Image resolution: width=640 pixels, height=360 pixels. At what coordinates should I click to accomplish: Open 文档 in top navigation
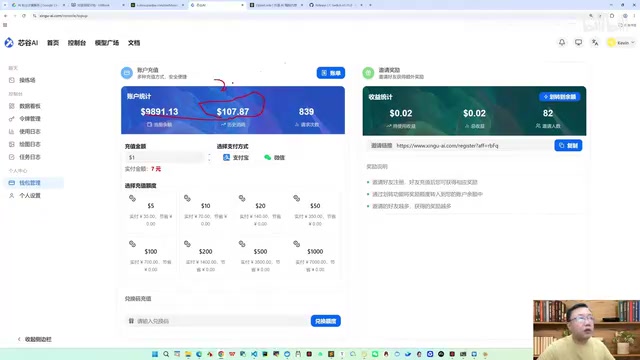pos(134,42)
